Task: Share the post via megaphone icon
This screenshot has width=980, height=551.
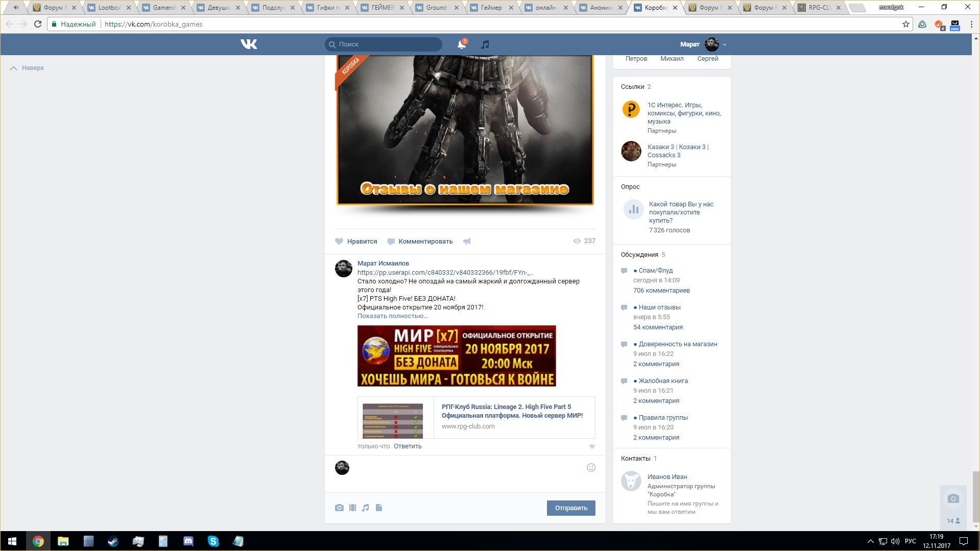Action: (467, 242)
